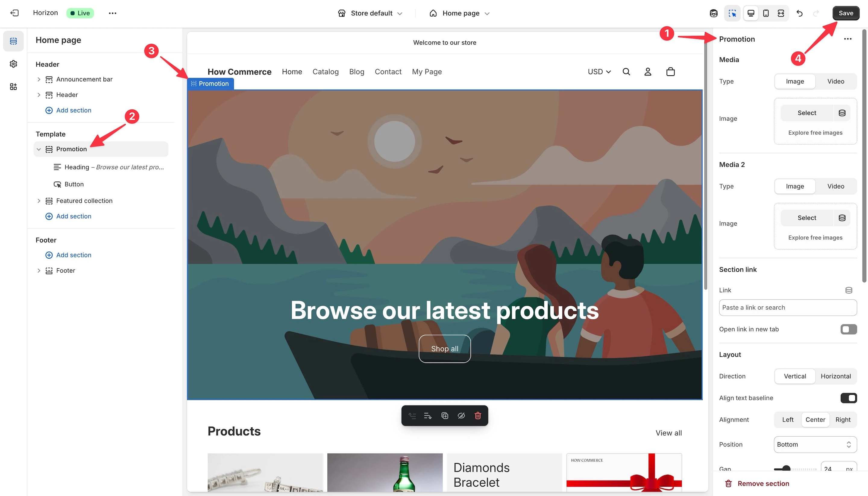Click the Paste a link or search field
The image size is (868, 496).
pos(788,308)
